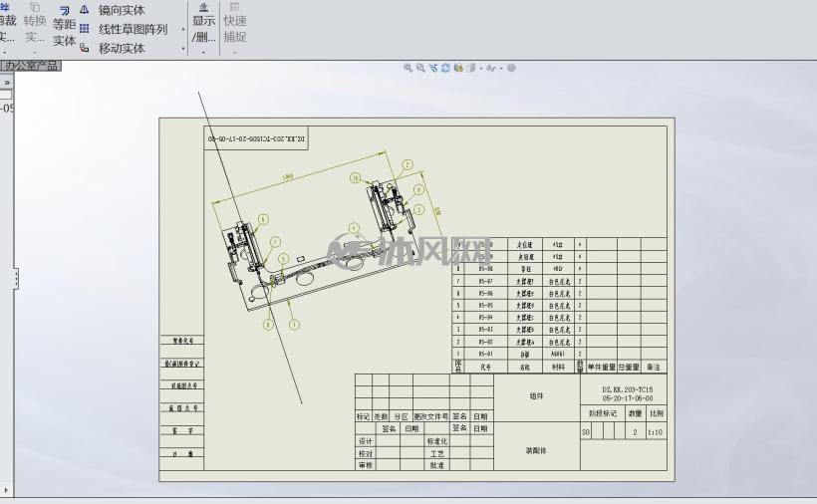This screenshot has width=817, height=504.
Task: Select the Convert Entities (转换实体) tool
Action: tap(35, 22)
